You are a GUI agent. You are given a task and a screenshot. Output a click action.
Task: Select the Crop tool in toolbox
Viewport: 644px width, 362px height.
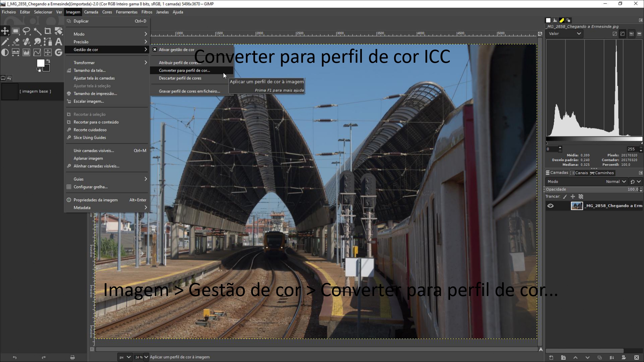point(48,31)
